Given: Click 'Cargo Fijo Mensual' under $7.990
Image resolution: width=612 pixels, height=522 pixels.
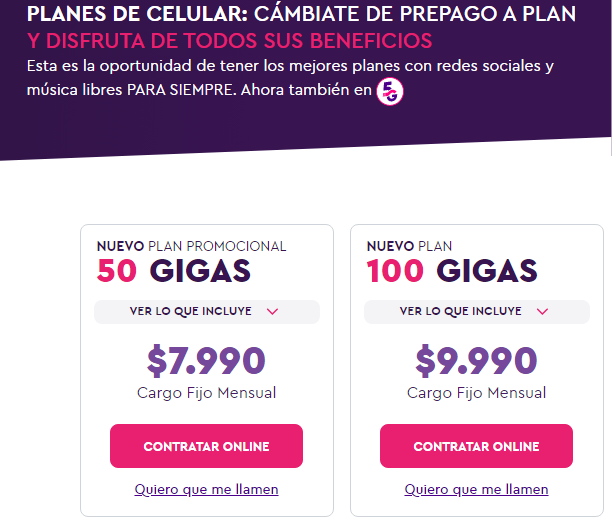Looking at the screenshot, I should [206, 393].
